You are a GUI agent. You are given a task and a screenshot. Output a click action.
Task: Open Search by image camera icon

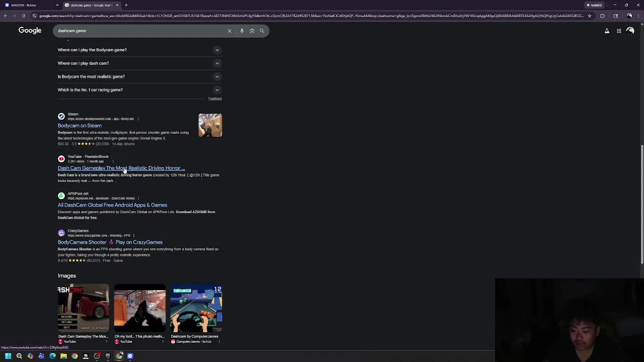tap(252, 31)
